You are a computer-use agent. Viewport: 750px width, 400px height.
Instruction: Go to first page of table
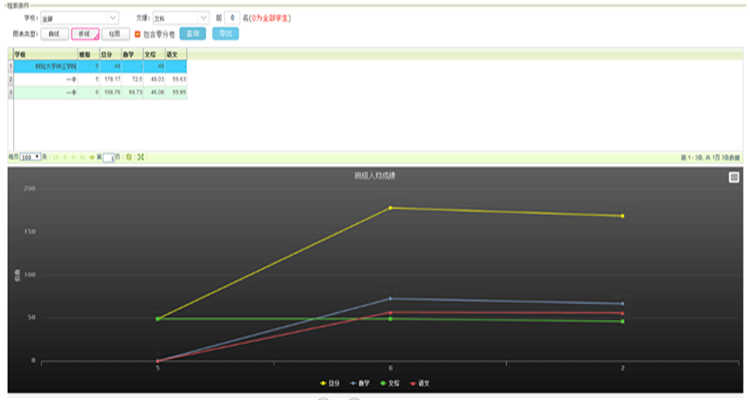pos(55,157)
